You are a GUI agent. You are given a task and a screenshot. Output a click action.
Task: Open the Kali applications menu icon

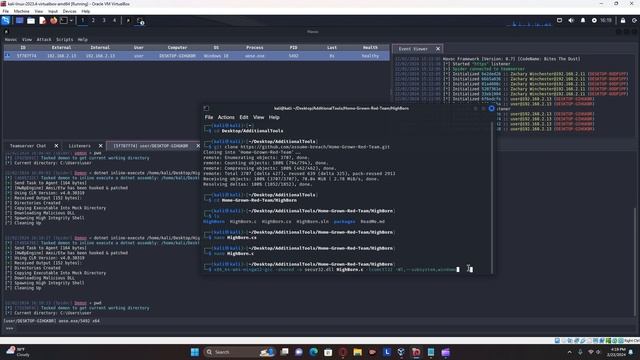pos(5,20)
